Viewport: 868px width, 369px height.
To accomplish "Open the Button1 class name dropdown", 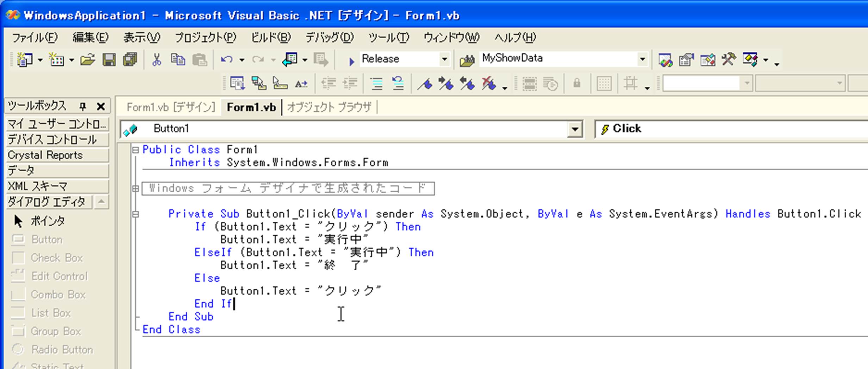I will pyautogui.click(x=574, y=129).
